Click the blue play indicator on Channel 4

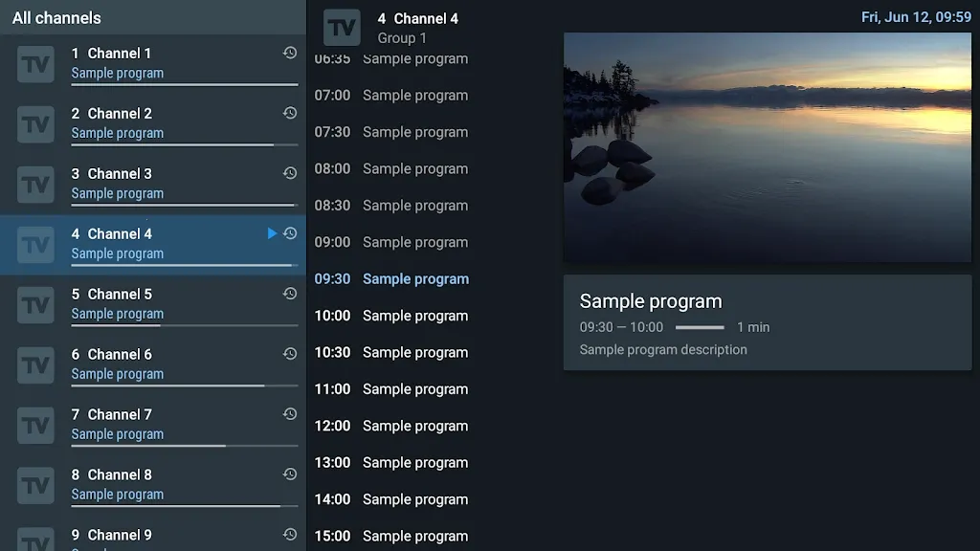[x=272, y=234]
